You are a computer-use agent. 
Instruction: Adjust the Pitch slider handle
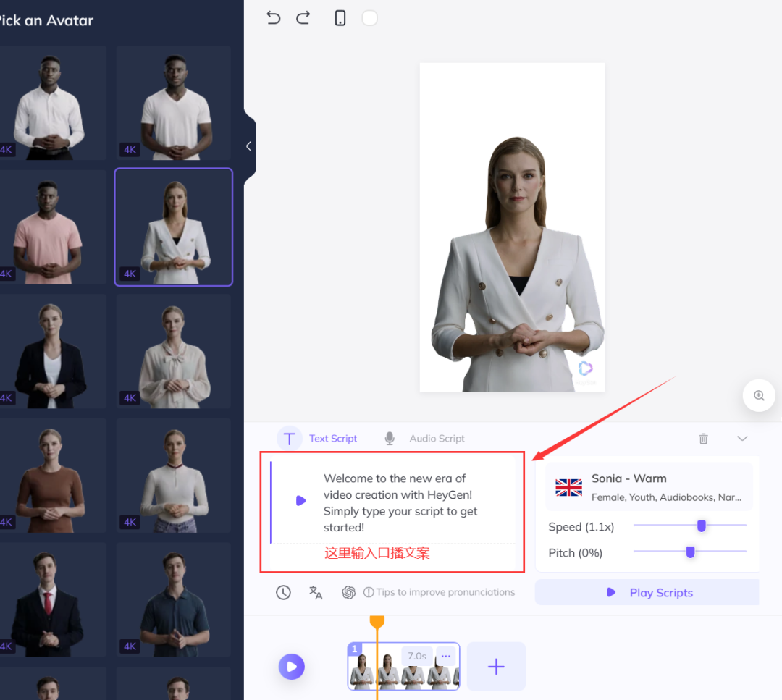pyautogui.click(x=690, y=552)
